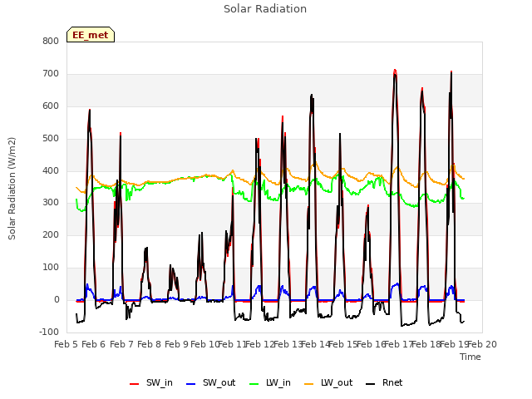The height and width of the screenshot is (399, 532).
Task: Click the Feb 5 x-axis label
Action: tap(66, 344)
